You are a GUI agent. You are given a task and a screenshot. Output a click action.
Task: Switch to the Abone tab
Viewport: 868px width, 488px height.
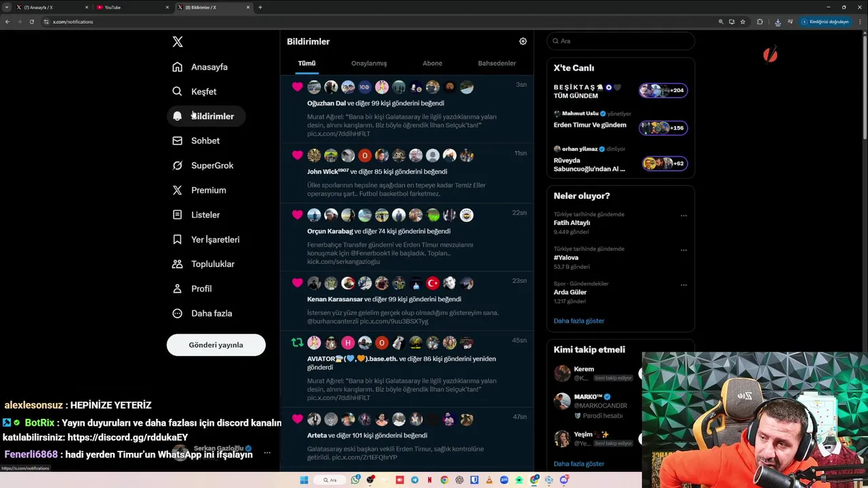coord(432,63)
